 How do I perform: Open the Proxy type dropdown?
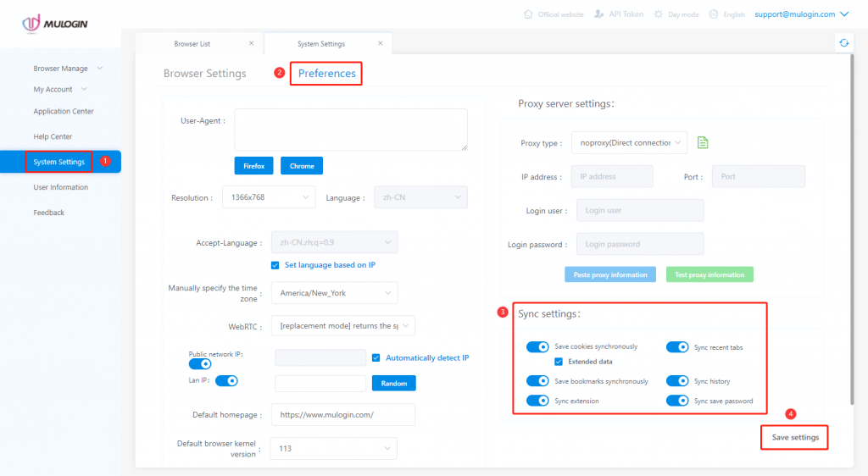pos(630,142)
